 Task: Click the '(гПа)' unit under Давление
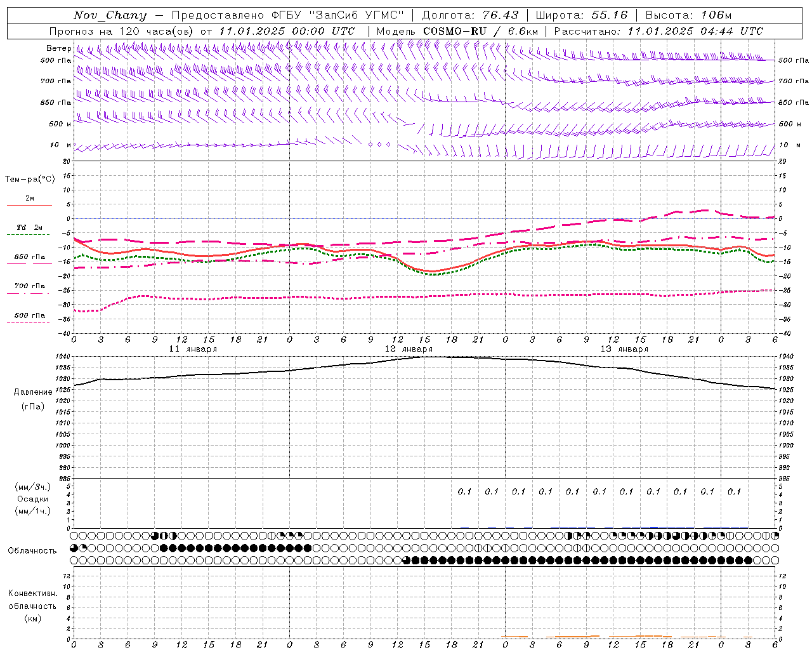pyautogui.click(x=33, y=406)
